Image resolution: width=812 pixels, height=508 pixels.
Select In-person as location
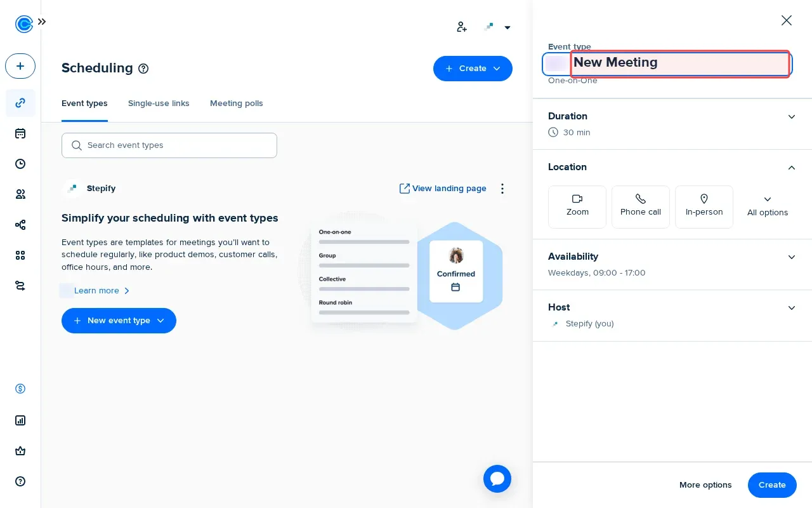click(704, 206)
